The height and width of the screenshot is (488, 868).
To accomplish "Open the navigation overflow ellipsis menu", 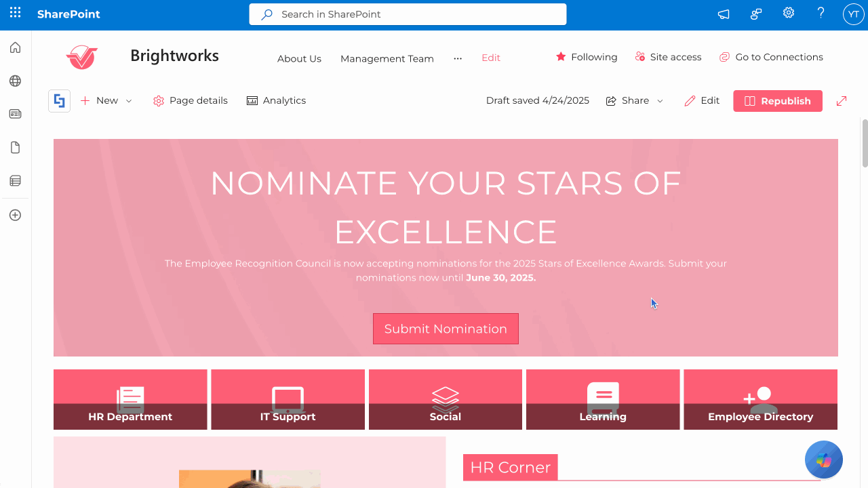I will click(x=458, y=58).
